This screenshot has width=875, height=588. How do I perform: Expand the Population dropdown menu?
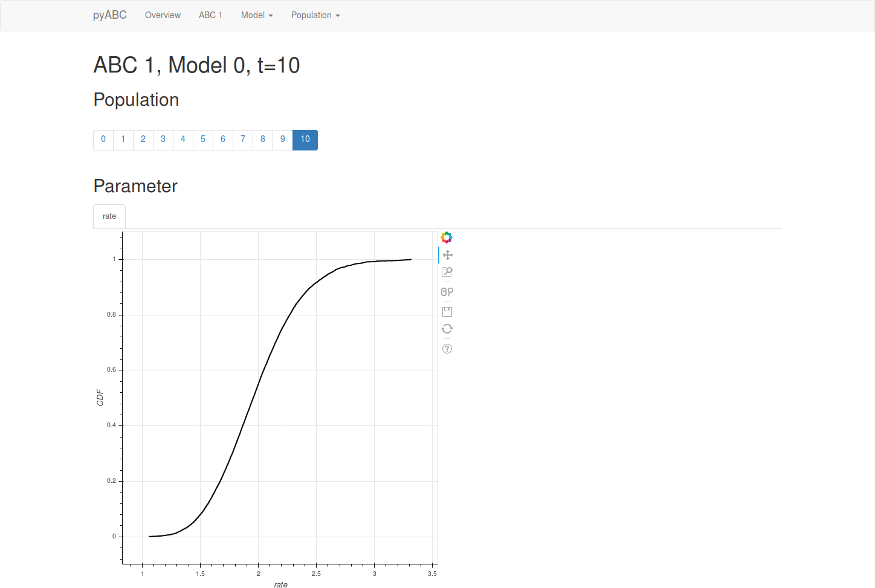pyautogui.click(x=315, y=15)
